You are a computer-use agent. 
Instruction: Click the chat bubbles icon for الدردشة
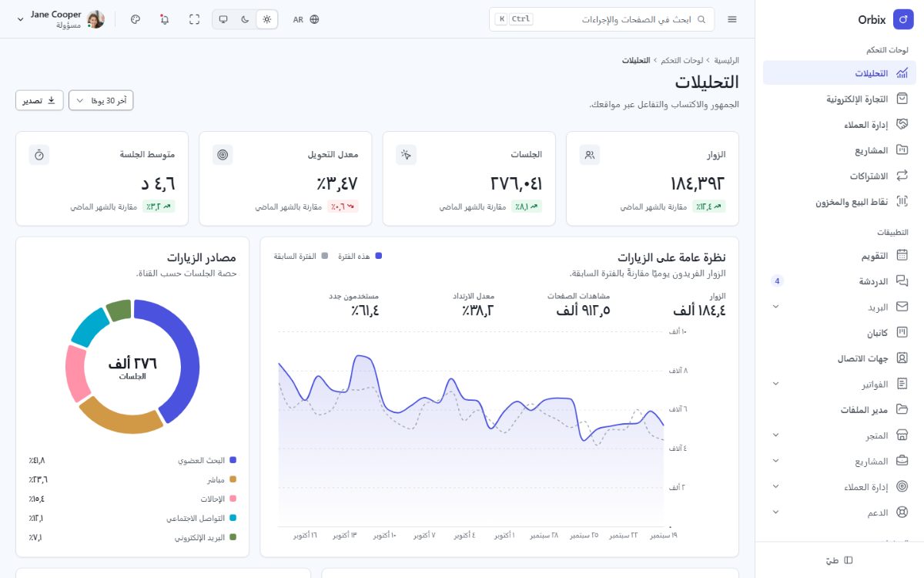coord(902,281)
